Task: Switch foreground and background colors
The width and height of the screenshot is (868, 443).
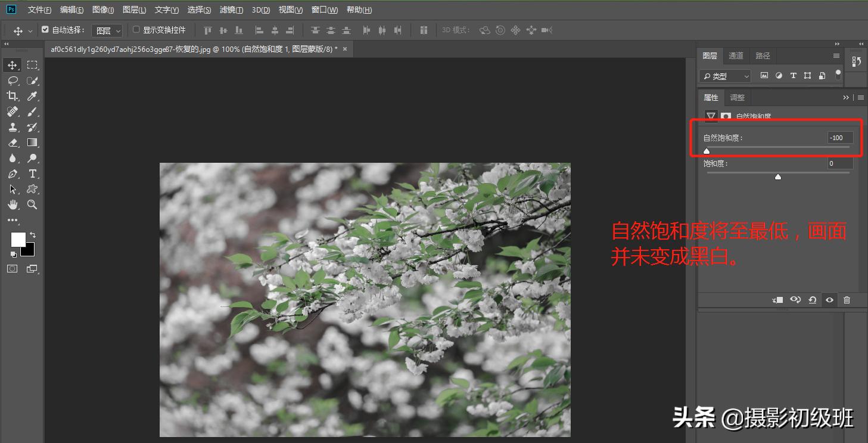Action: (x=32, y=234)
